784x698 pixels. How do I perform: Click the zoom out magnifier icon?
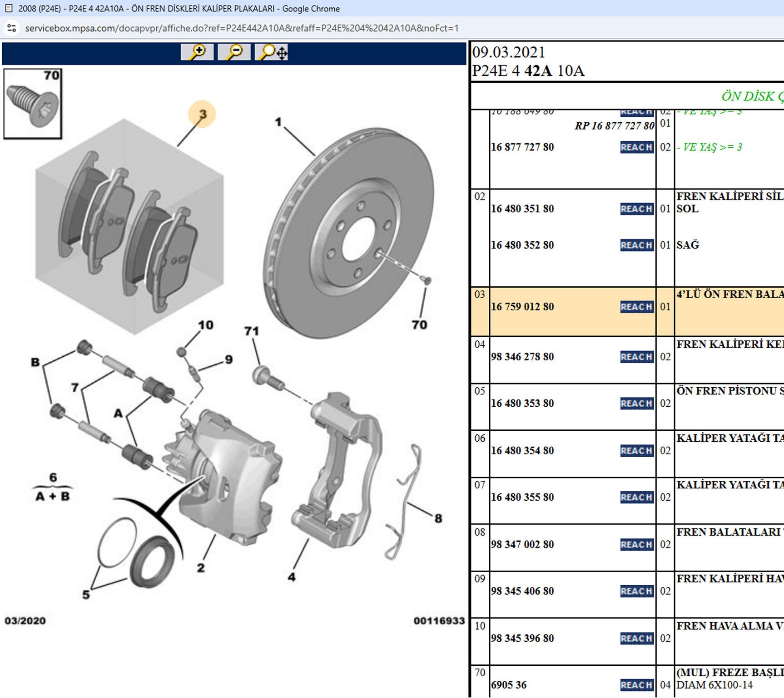coord(234,52)
